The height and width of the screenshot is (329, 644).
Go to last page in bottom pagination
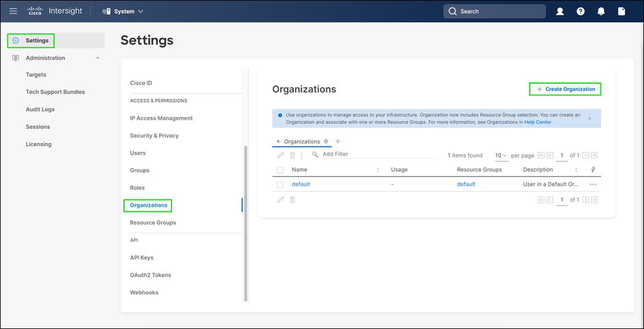(594, 199)
